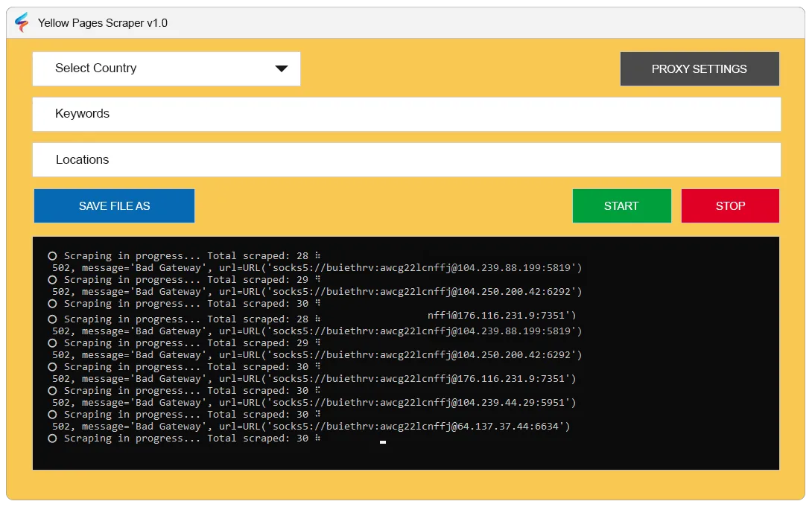Viewport: 812px width, 507px height.
Task: Stop the scraper with the red button
Action: coord(730,206)
